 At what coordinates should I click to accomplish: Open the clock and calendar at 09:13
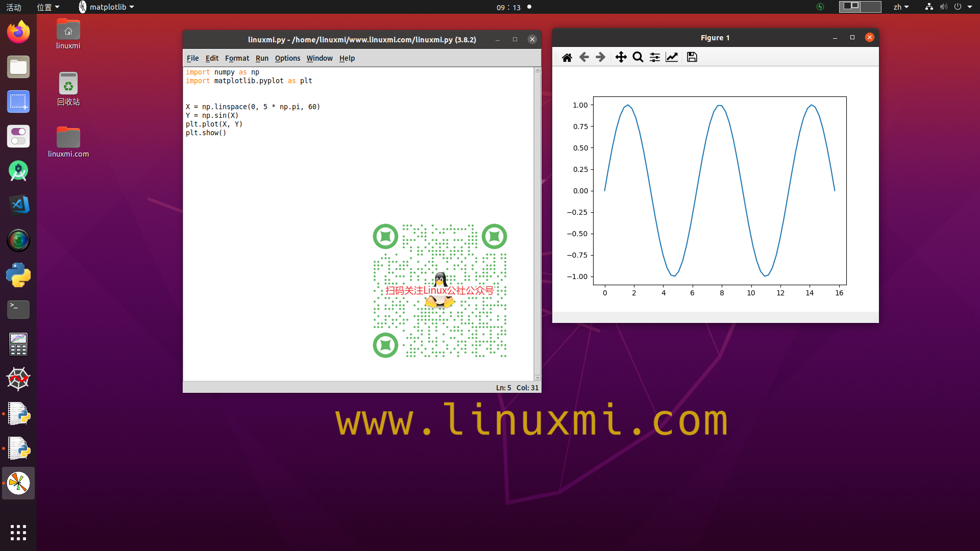[x=509, y=7]
